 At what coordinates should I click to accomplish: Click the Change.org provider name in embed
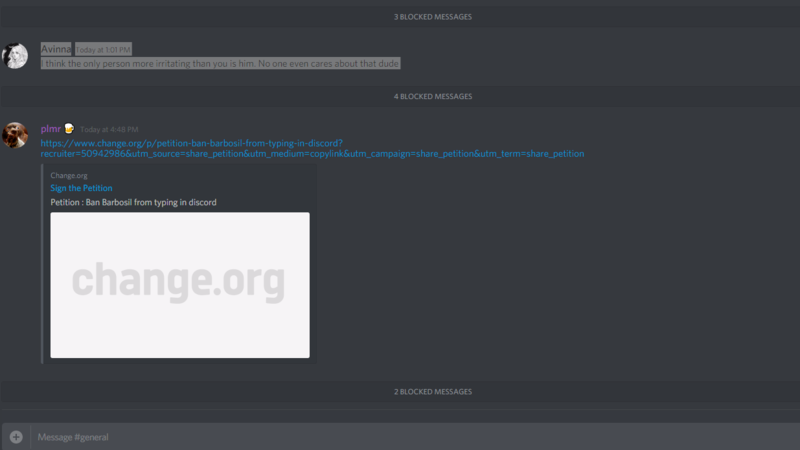tap(69, 176)
